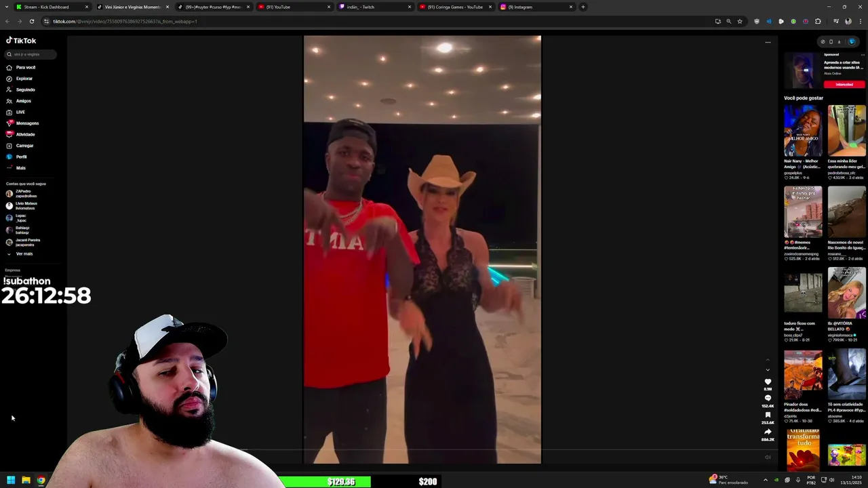
Task: Switch to the Instagram tab
Action: point(536,7)
